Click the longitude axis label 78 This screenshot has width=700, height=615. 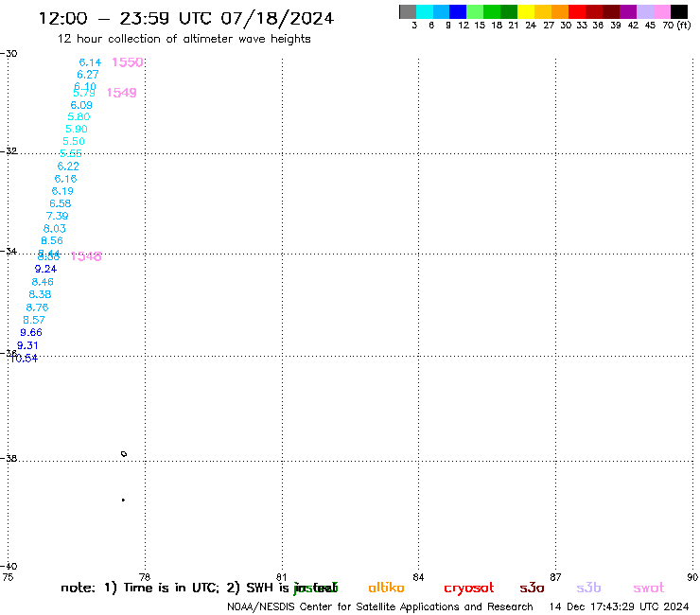(x=145, y=577)
